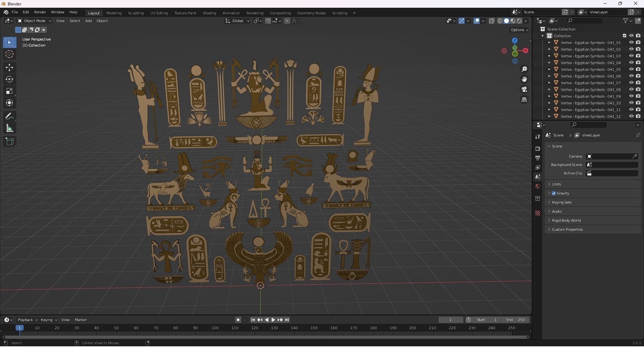Choose the Transform tool

pyautogui.click(x=9, y=103)
